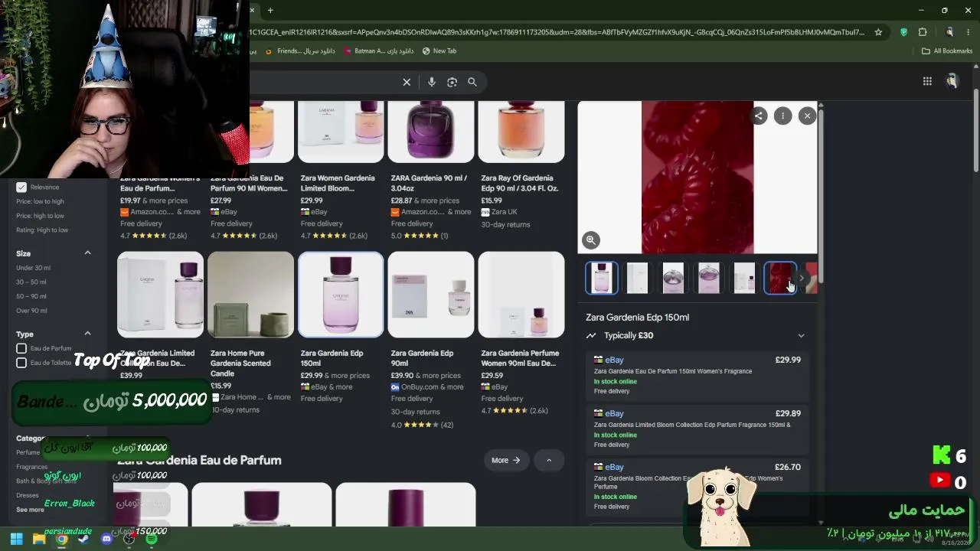Share the Zara Gardenia product
The height and width of the screenshot is (551, 980).
759,116
